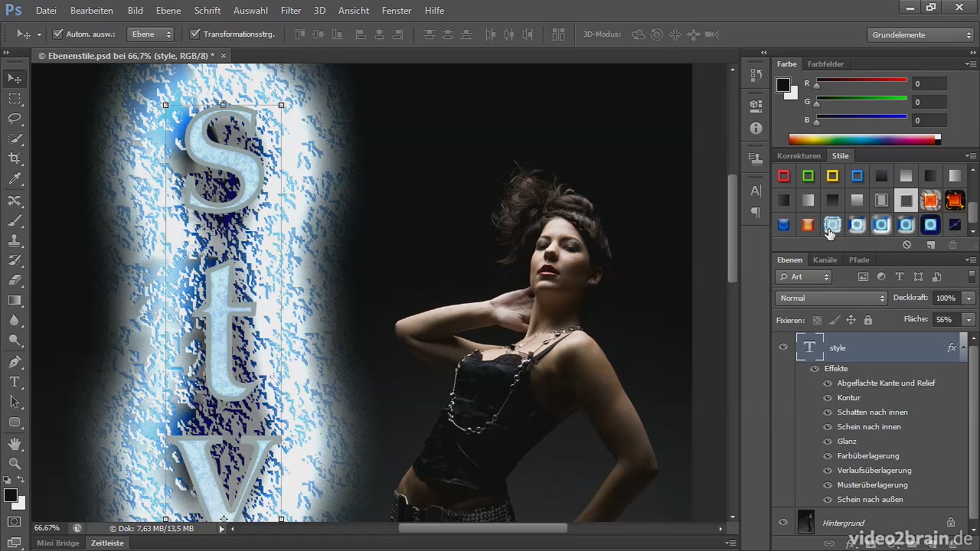The width and height of the screenshot is (980, 551).
Task: Hide all Effekte of the style layer
Action: click(x=815, y=369)
